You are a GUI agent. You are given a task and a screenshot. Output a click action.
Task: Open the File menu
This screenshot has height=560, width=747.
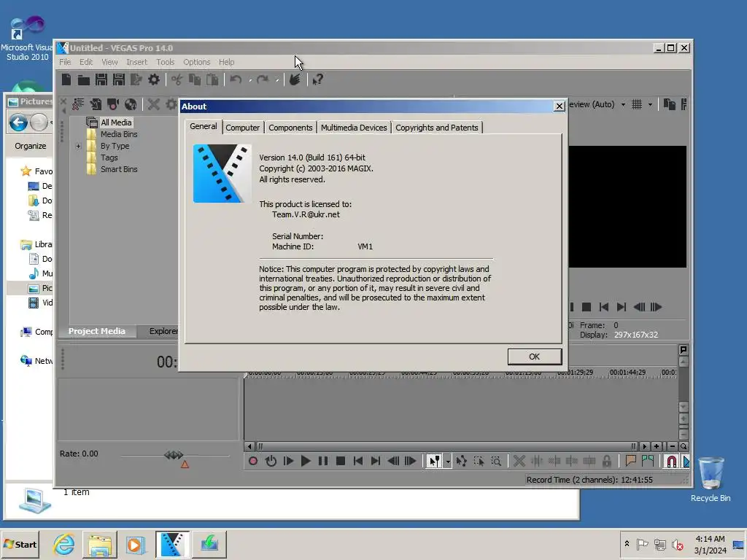(65, 62)
